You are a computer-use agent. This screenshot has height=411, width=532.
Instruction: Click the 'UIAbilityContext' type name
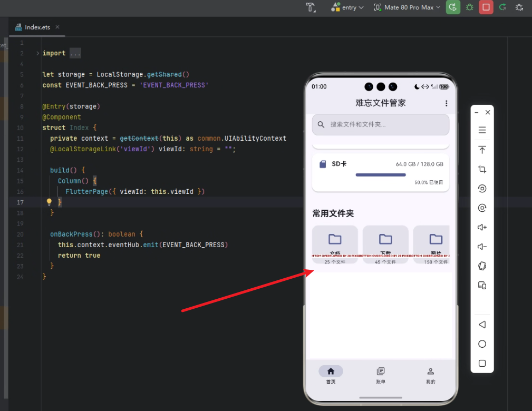[x=256, y=139]
